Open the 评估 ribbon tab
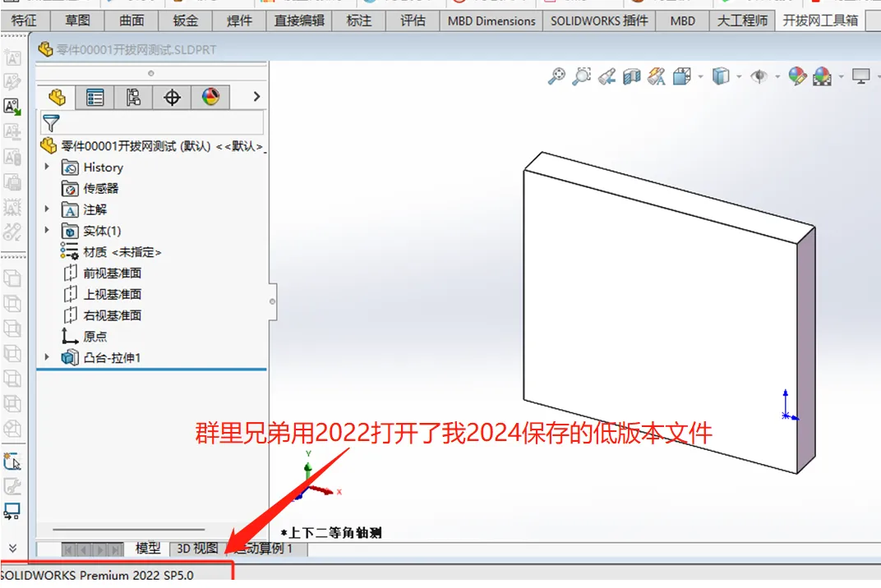 [x=413, y=21]
